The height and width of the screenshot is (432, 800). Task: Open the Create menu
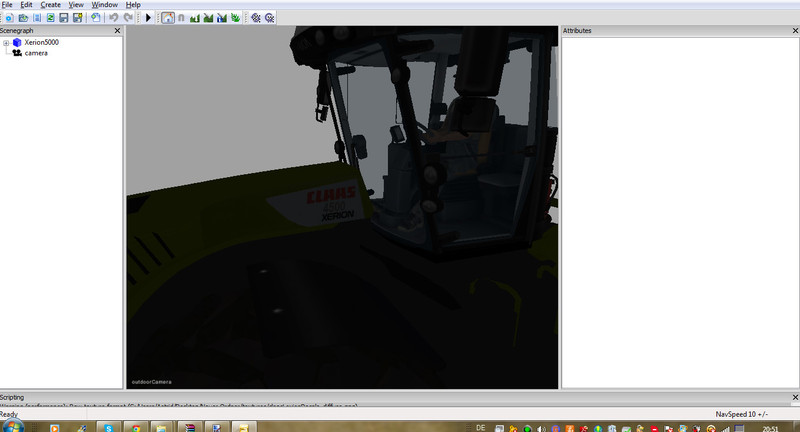(51, 5)
